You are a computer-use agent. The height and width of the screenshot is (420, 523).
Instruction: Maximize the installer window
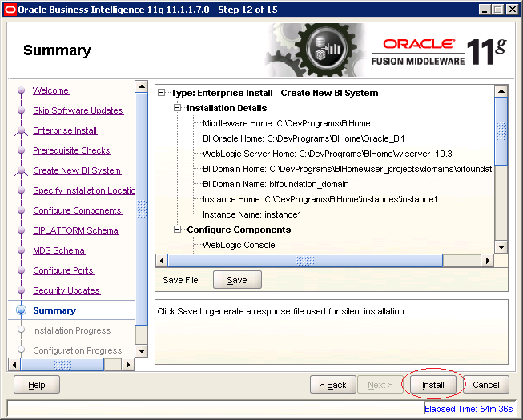tap(498, 10)
